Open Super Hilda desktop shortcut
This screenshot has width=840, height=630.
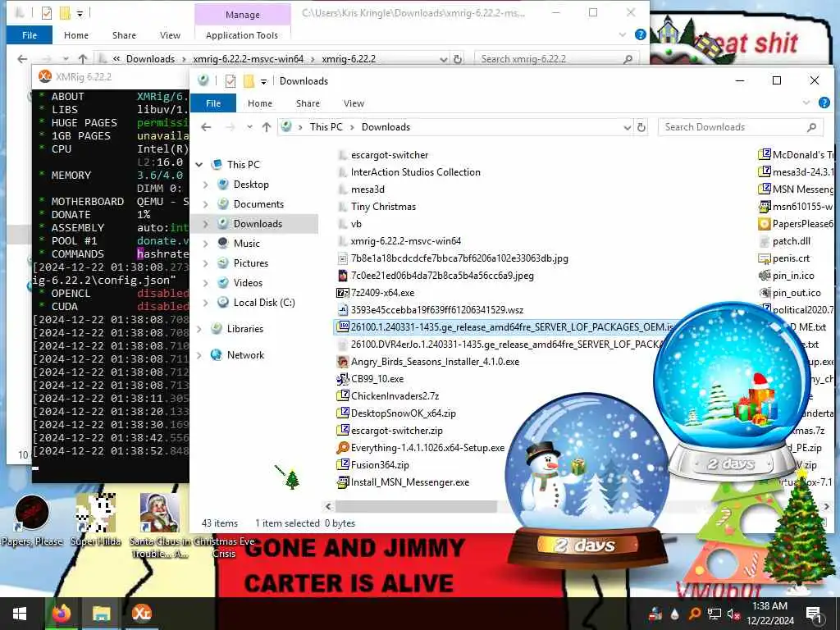(96, 521)
